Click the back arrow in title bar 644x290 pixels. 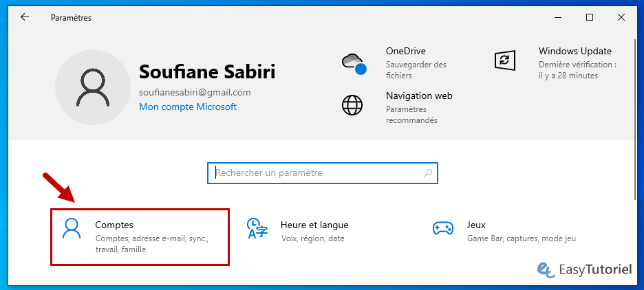[x=25, y=17]
